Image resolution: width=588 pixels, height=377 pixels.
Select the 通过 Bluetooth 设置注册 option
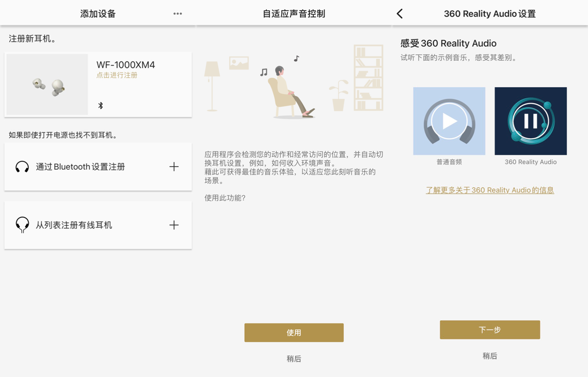pos(81,167)
